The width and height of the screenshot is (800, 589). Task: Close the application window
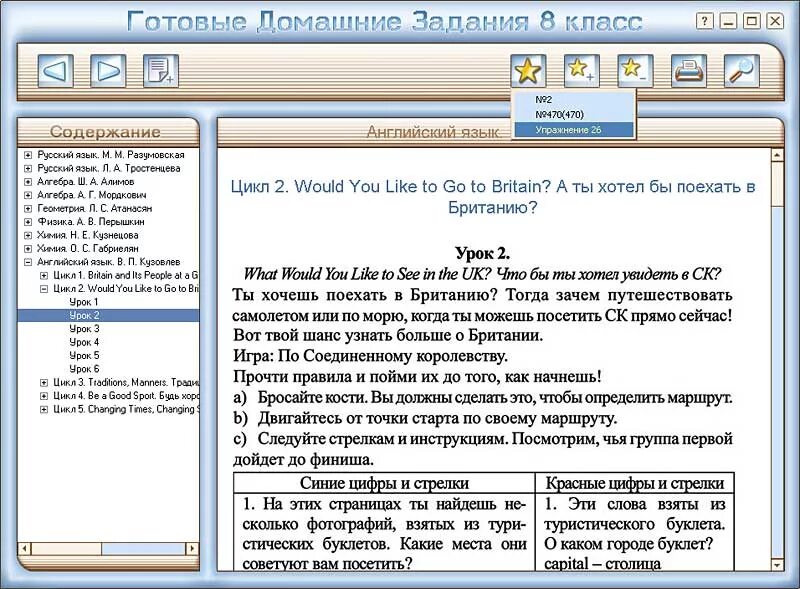[x=775, y=21]
